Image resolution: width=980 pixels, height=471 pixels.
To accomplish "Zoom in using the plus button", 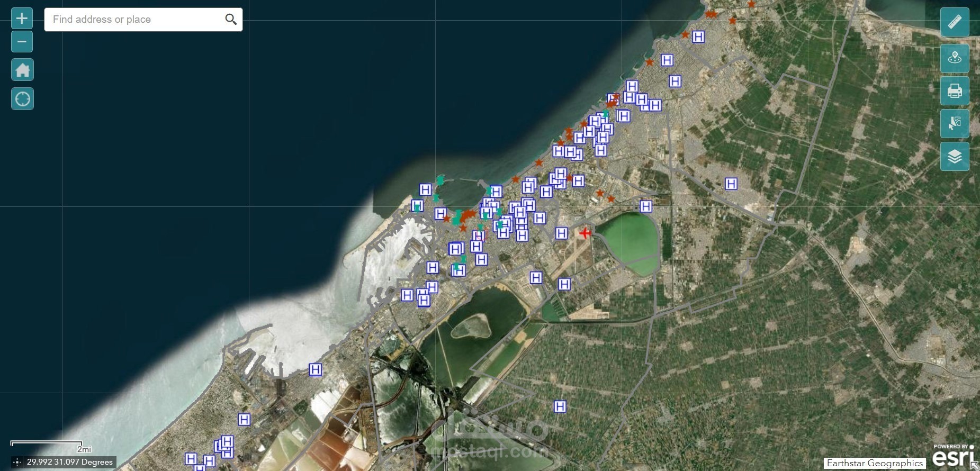I will coord(22,19).
